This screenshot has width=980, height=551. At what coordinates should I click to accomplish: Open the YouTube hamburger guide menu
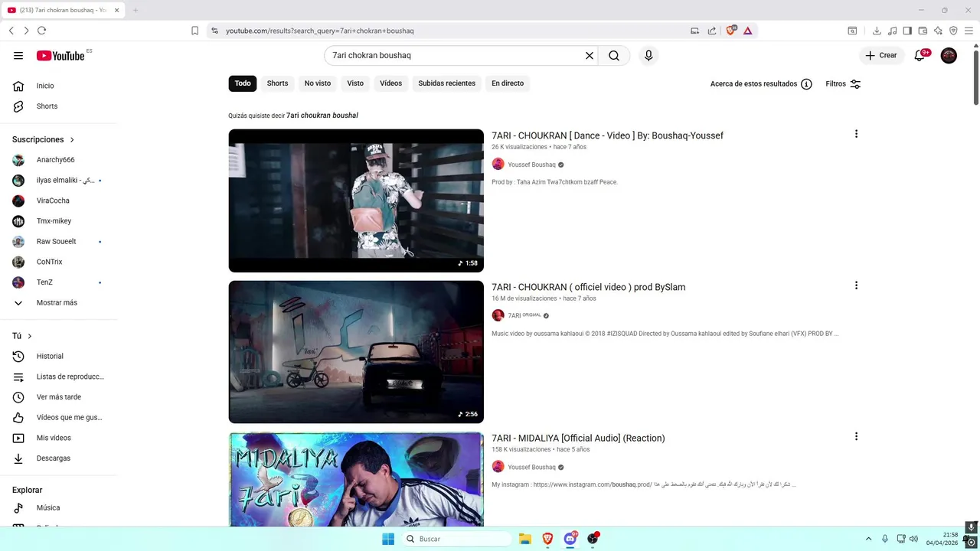pyautogui.click(x=18, y=55)
